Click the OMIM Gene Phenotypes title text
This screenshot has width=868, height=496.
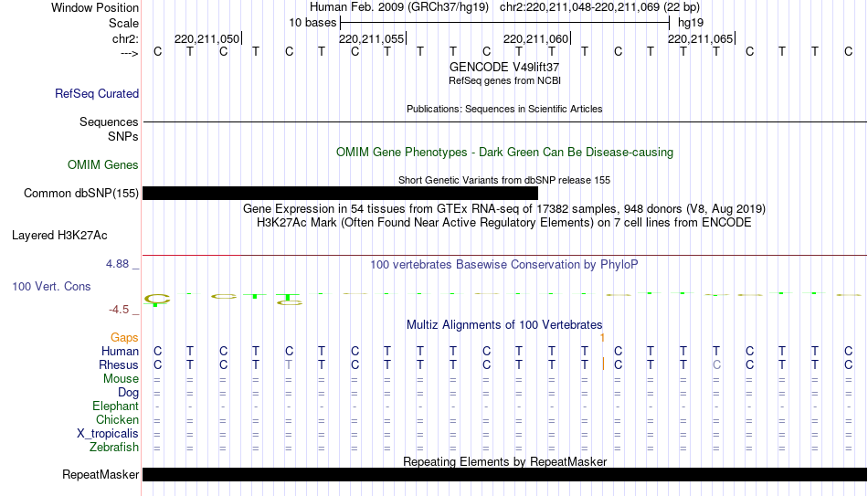point(504,153)
